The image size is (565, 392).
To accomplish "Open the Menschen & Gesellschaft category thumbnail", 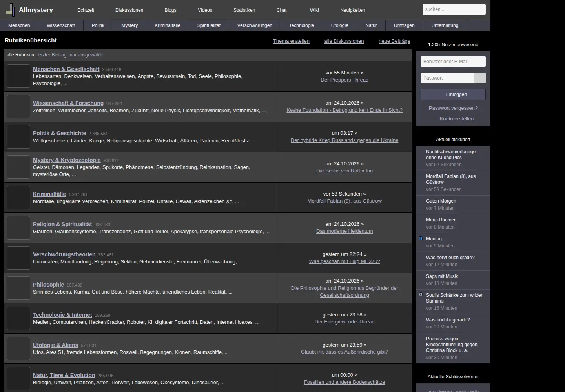I will [x=18, y=76].
